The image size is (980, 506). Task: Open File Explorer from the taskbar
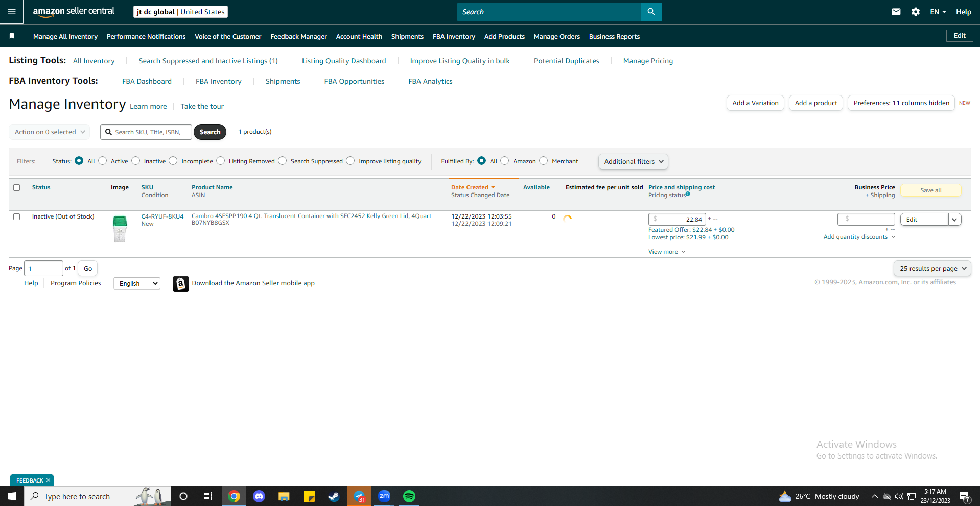tap(284, 496)
